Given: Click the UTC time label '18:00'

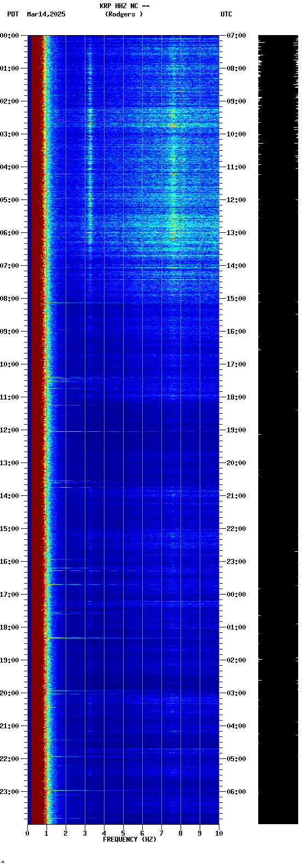Looking at the screenshot, I should [x=236, y=397].
